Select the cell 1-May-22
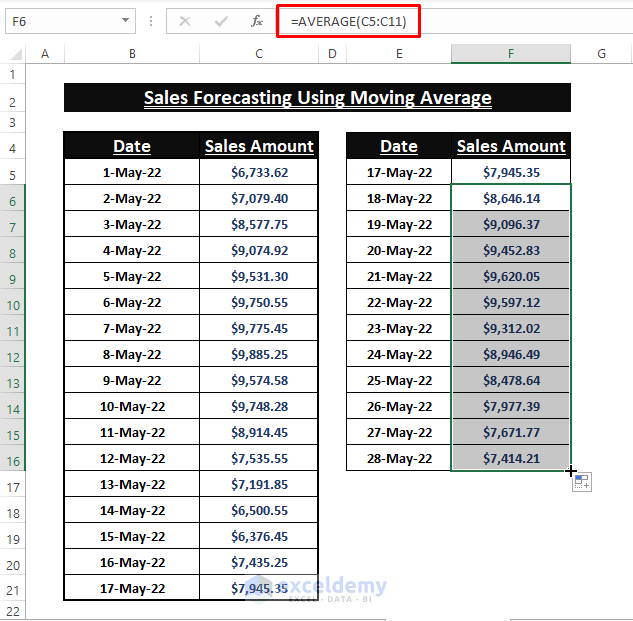The image size is (633, 621). click(132, 172)
